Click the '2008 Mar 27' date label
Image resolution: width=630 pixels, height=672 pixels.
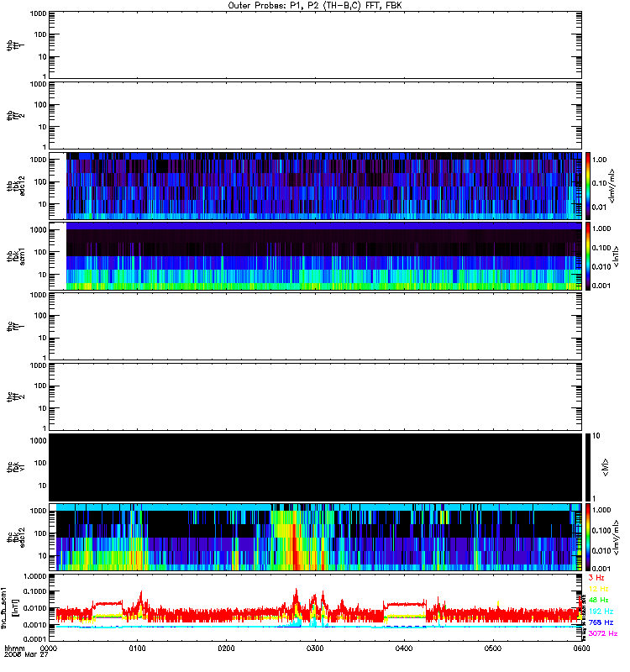pyautogui.click(x=26, y=655)
